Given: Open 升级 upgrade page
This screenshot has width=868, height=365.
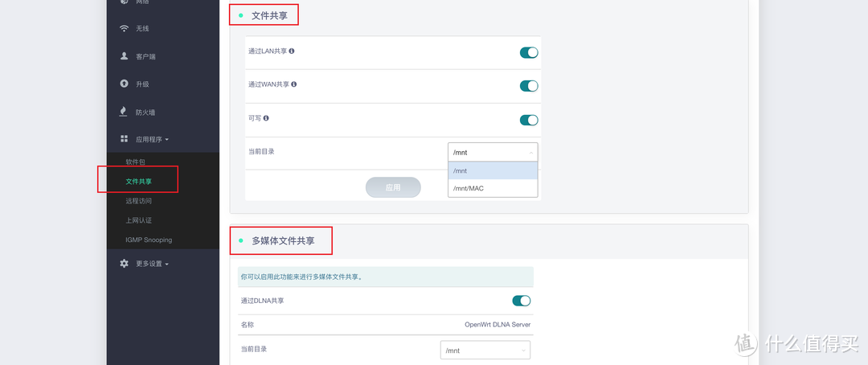Looking at the screenshot, I should (x=142, y=84).
